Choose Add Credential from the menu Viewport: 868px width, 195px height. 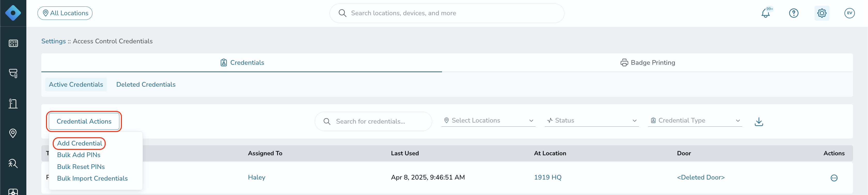[80, 143]
